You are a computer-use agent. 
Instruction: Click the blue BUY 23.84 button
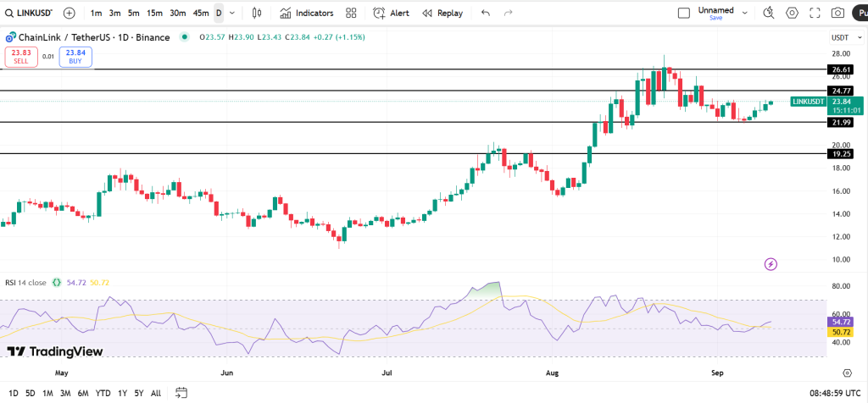point(75,57)
